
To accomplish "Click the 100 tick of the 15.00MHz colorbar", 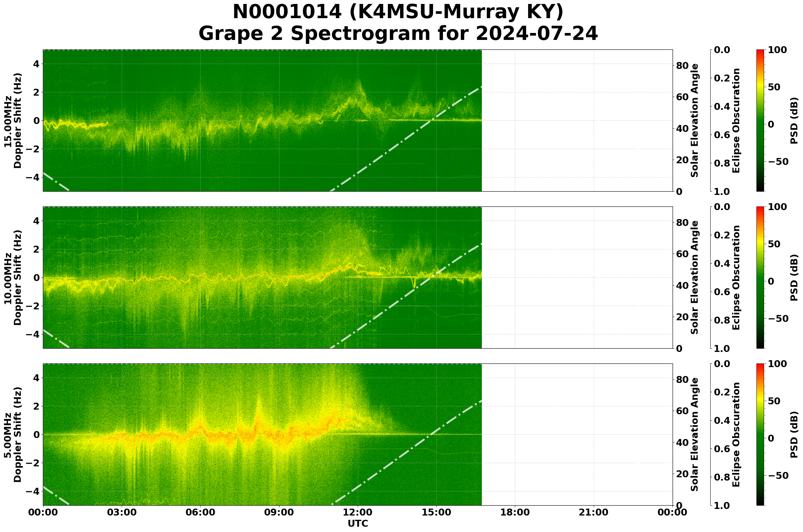I will [777, 50].
